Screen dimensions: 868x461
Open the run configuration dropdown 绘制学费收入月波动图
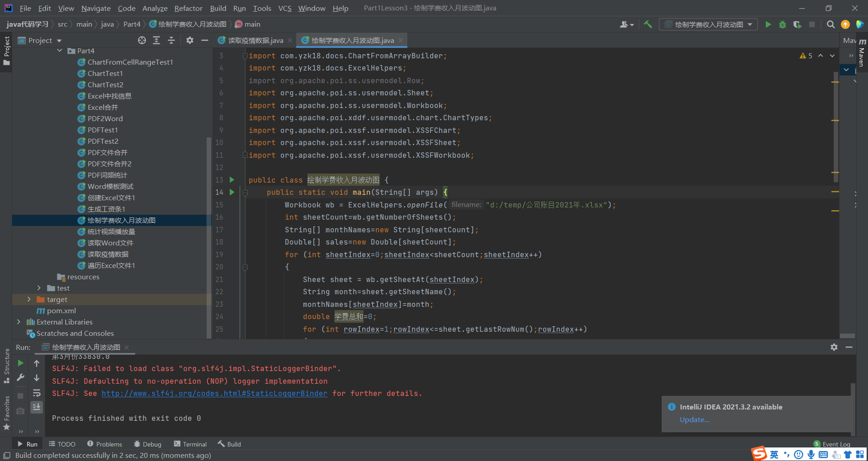click(708, 24)
